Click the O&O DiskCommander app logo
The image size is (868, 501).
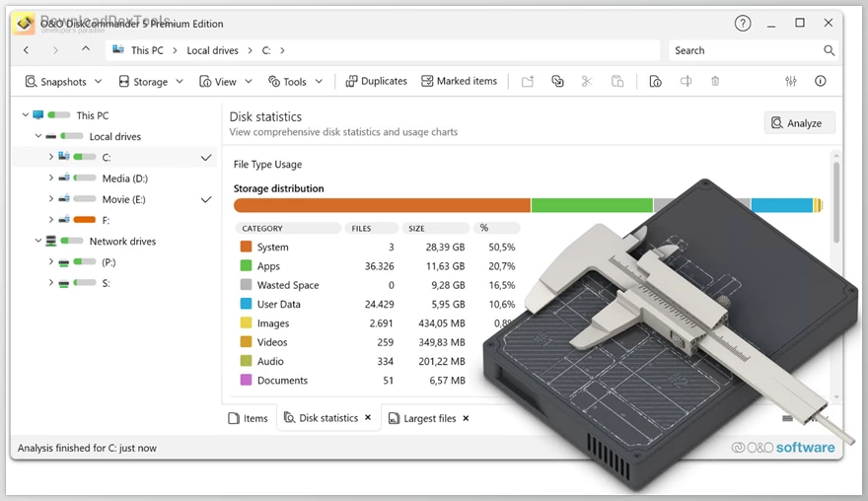24,24
